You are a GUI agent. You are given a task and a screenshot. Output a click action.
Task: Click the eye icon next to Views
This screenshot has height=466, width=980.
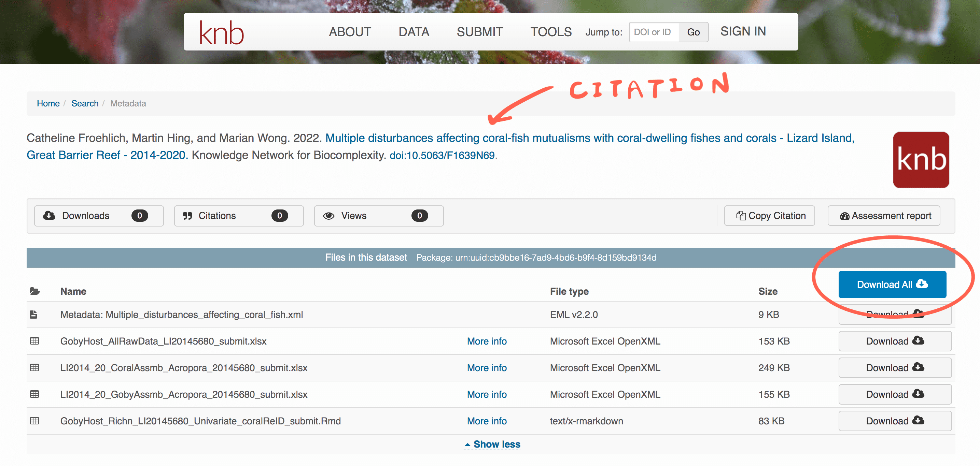click(x=329, y=216)
